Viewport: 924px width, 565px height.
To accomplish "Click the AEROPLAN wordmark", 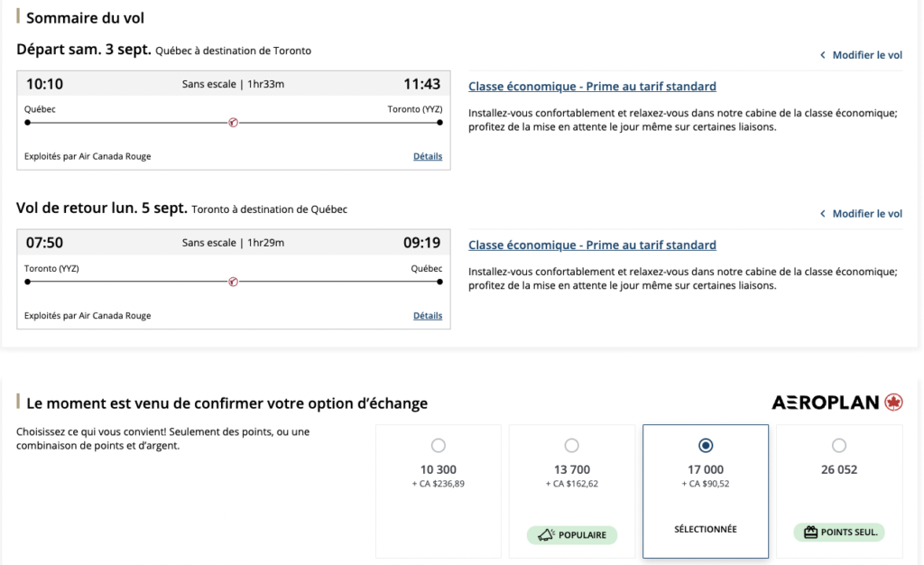I will (x=825, y=403).
